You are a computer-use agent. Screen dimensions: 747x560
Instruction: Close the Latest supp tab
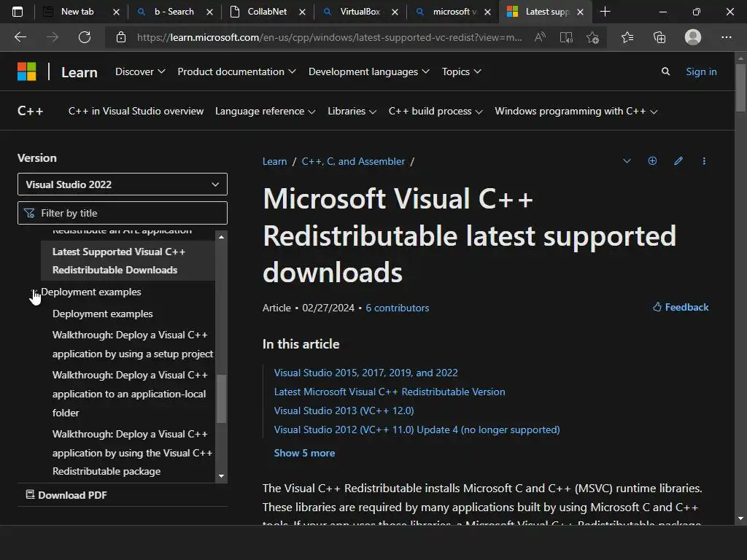[580, 12]
